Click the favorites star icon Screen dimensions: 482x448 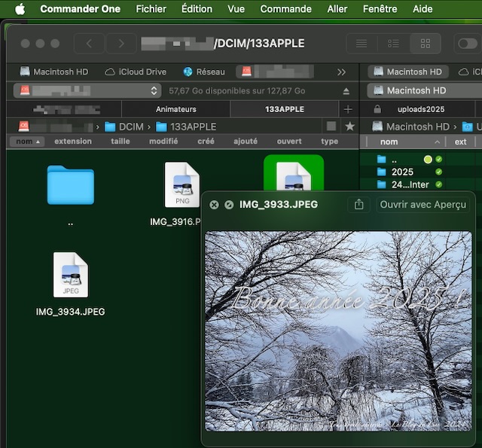349,126
